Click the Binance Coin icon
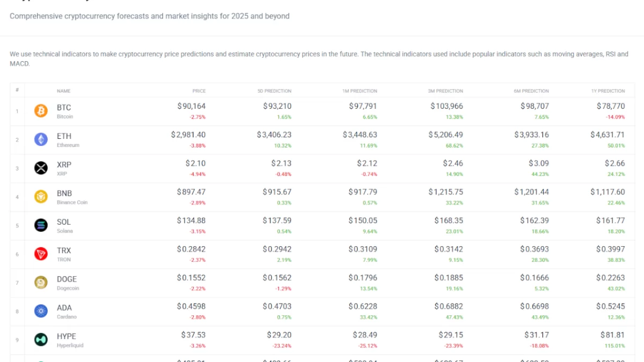 tap(41, 197)
